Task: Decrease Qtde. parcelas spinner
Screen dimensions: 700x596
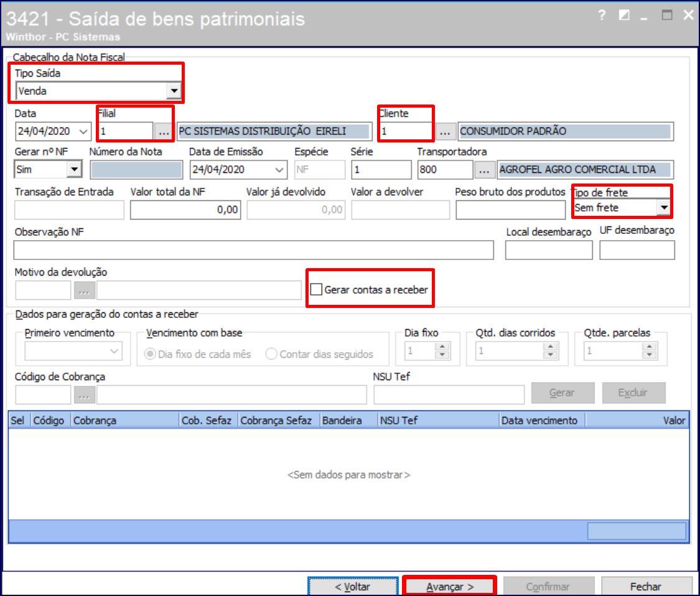Action: tap(649, 355)
